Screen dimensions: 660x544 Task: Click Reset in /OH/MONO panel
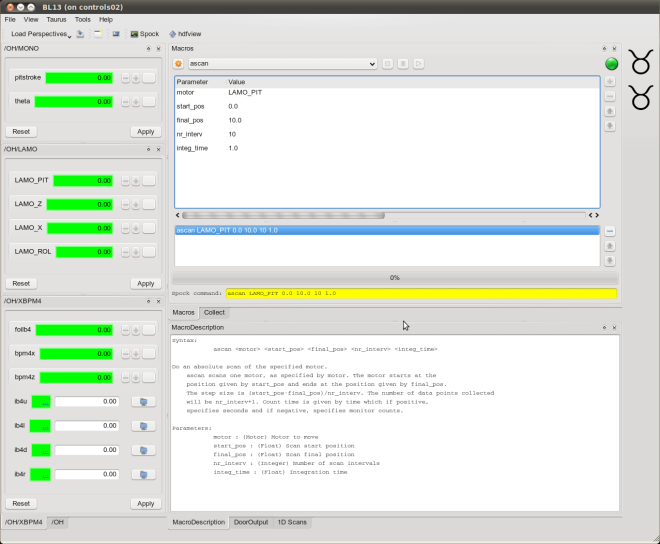(21, 132)
